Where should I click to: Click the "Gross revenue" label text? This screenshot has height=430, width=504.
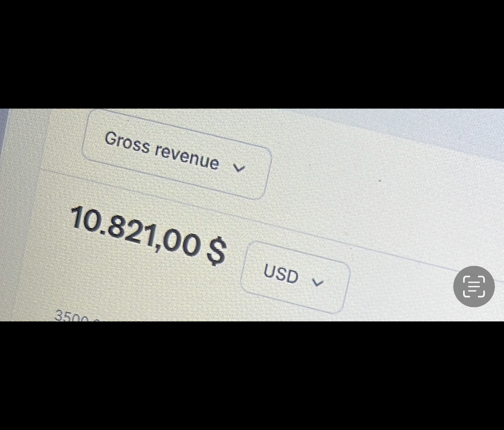(x=162, y=151)
